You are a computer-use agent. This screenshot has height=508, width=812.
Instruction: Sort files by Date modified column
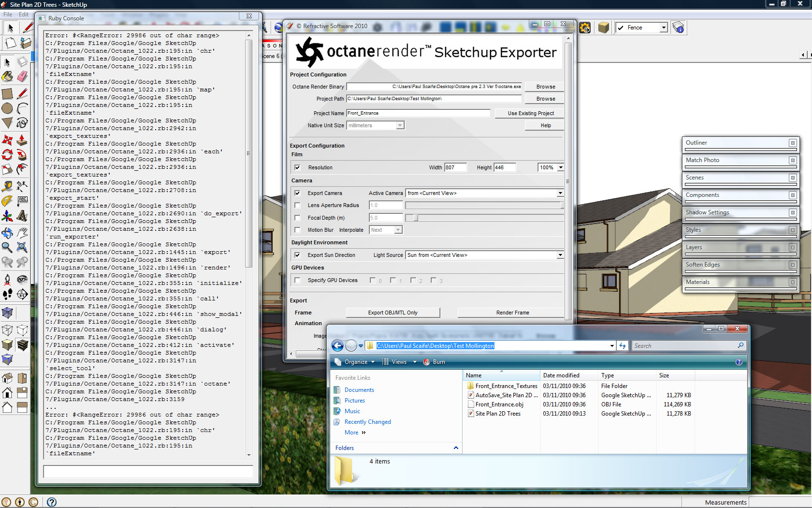point(569,375)
